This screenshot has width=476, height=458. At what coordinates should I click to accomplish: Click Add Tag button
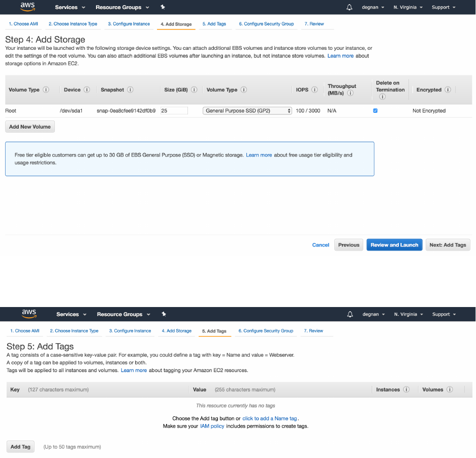tap(20, 447)
